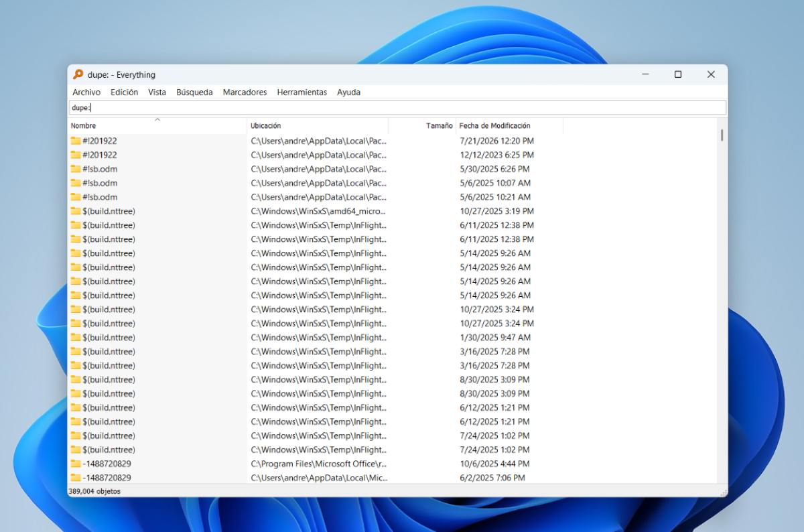The height and width of the screenshot is (532, 804).
Task: Open the Herramientas menu
Action: 302,92
